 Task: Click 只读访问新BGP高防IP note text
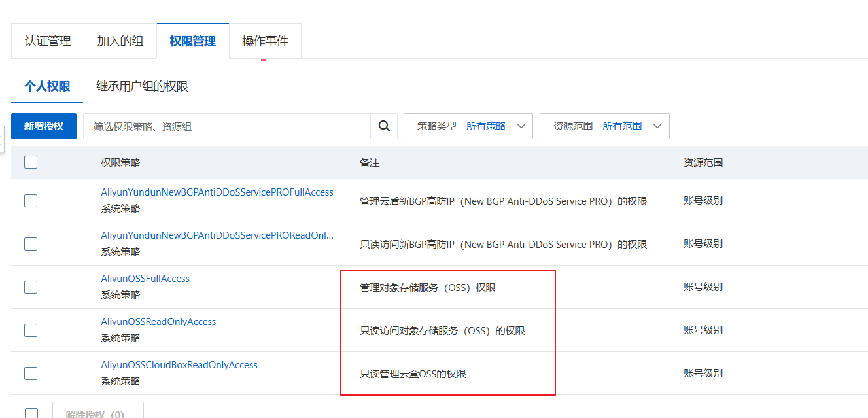pyautogui.click(x=504, y=244)
